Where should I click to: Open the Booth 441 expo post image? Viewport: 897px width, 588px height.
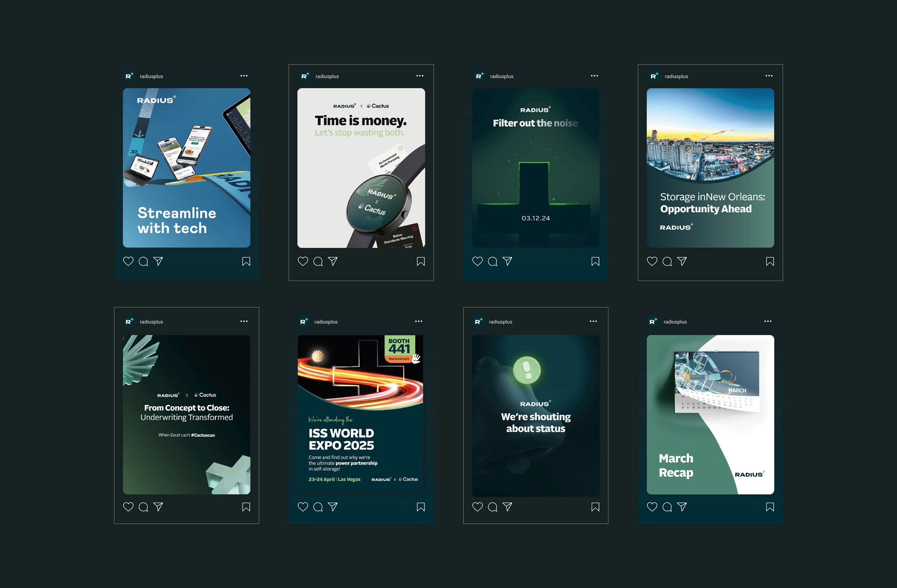(361, 413)
